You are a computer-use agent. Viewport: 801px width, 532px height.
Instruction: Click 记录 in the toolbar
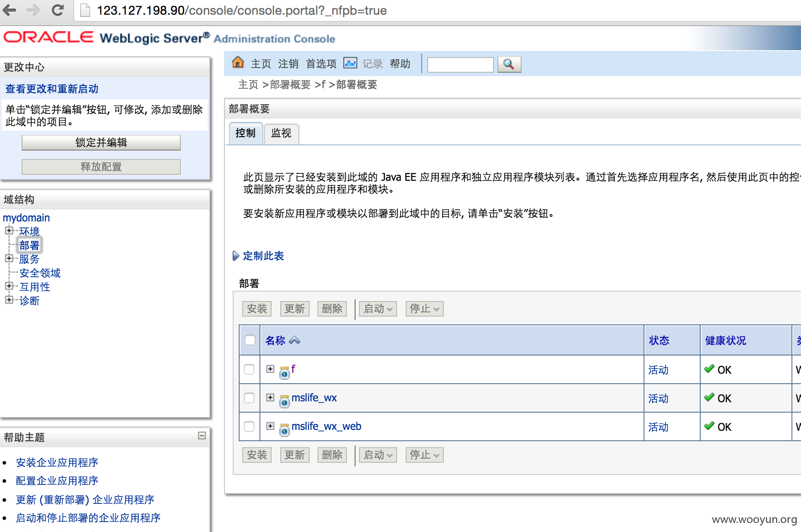(372, 64)
